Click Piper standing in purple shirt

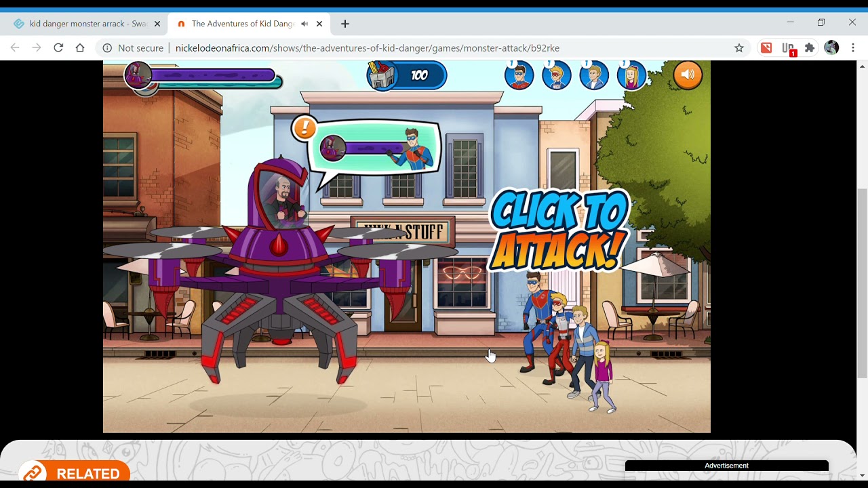602,376
